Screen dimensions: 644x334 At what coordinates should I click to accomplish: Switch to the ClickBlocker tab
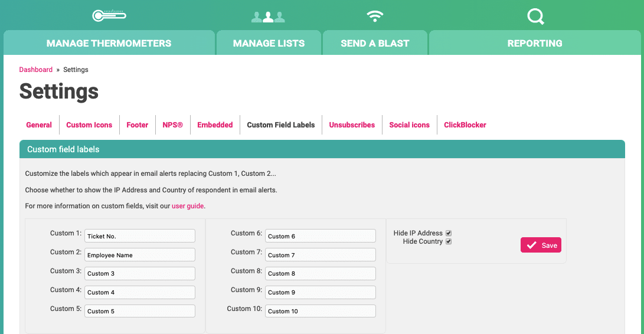click(465, 125)
